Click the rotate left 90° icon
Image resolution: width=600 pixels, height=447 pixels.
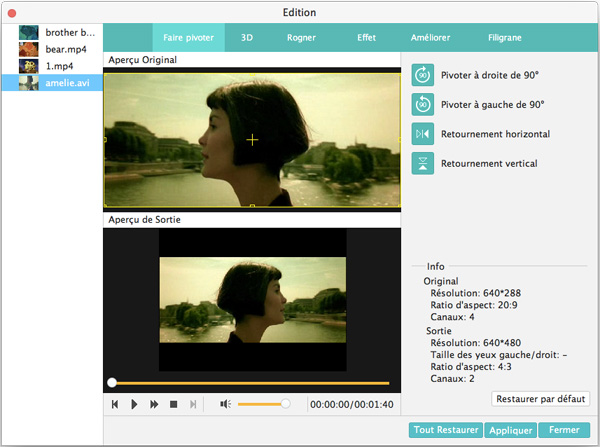tap(422, 103)
